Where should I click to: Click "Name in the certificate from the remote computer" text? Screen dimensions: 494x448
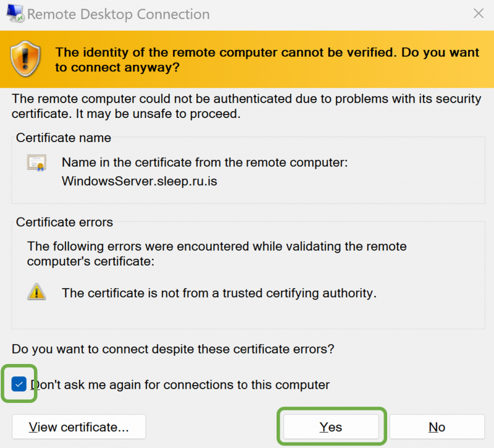pos(205,163)
